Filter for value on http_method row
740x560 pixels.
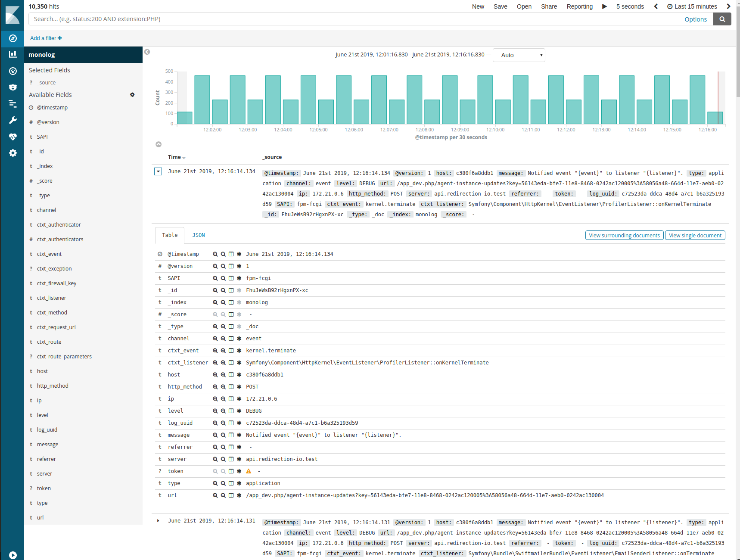pyautogui.click(x=215, y=387)
